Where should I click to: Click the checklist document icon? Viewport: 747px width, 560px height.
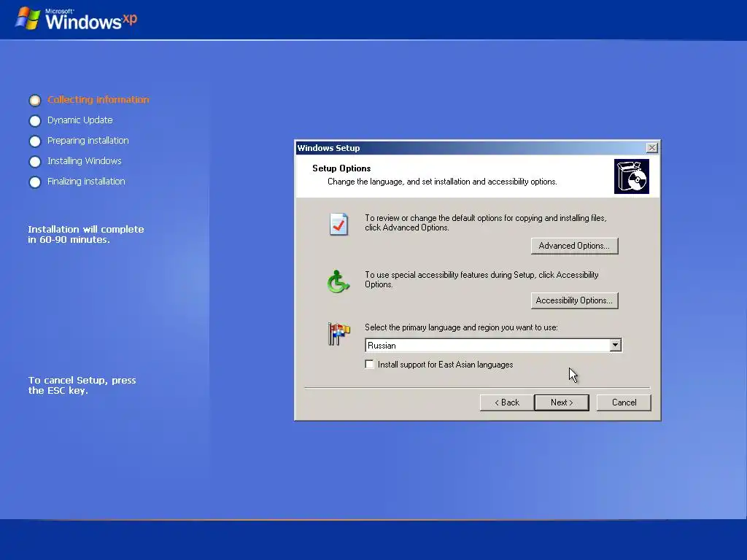point(338,224)
